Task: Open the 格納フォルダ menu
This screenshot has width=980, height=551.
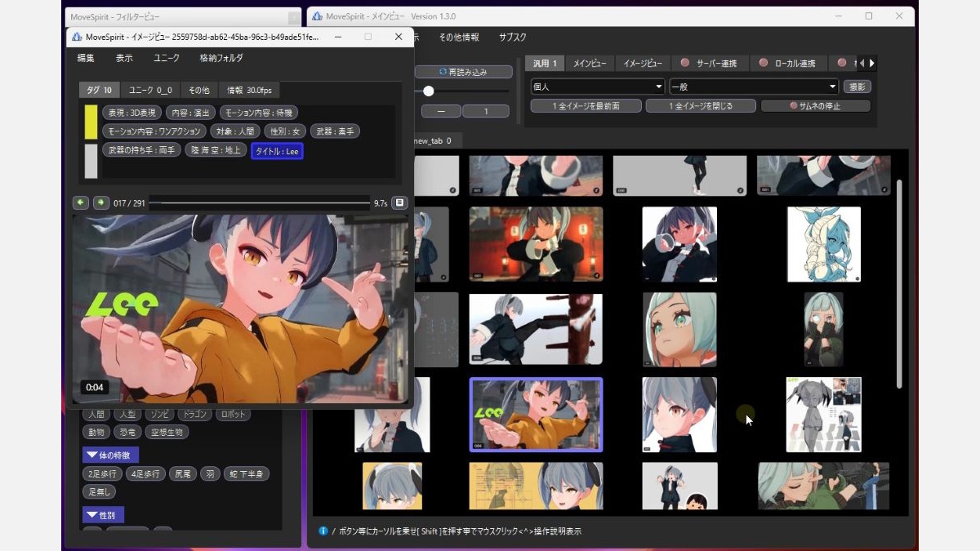Action: click(221, 58)
